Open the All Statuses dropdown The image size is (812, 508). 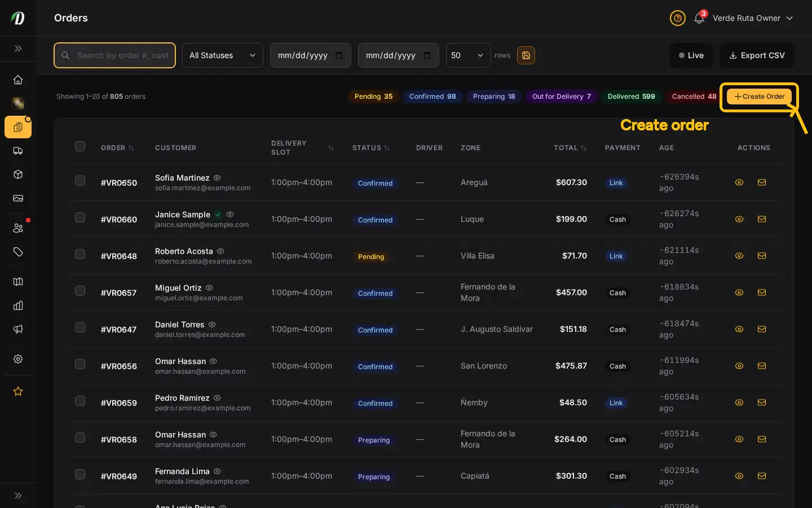(223, 55)
